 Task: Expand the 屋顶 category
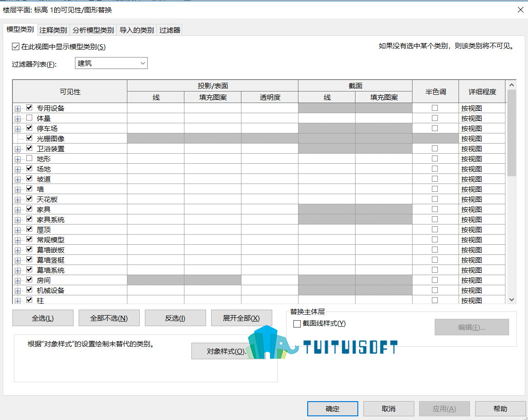click(17, 230)
